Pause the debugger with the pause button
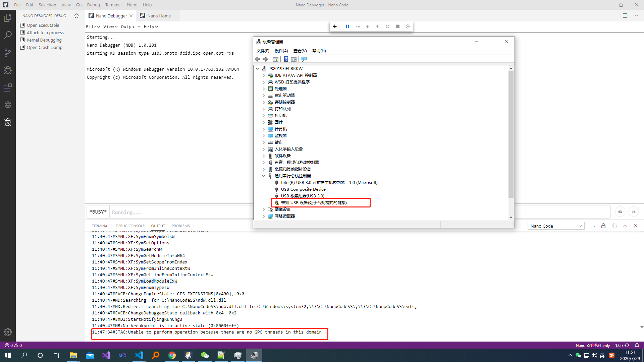644x362 pixels. [347, 26]
